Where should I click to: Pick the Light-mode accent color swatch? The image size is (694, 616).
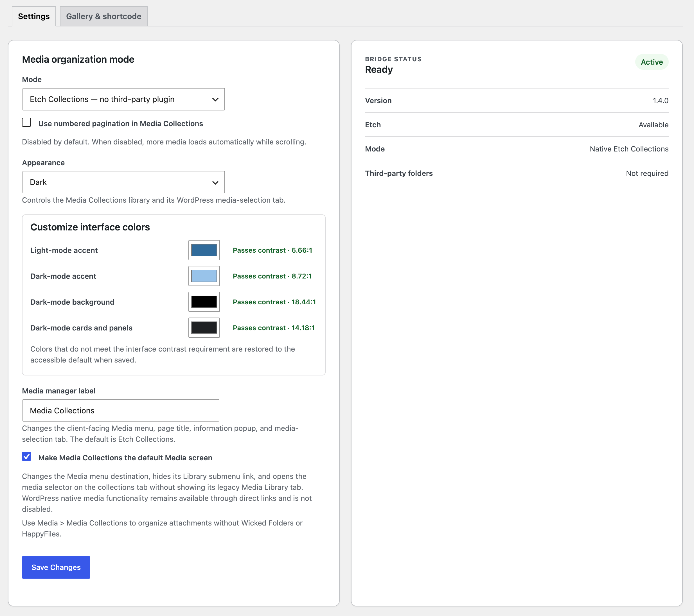point(204,250)
